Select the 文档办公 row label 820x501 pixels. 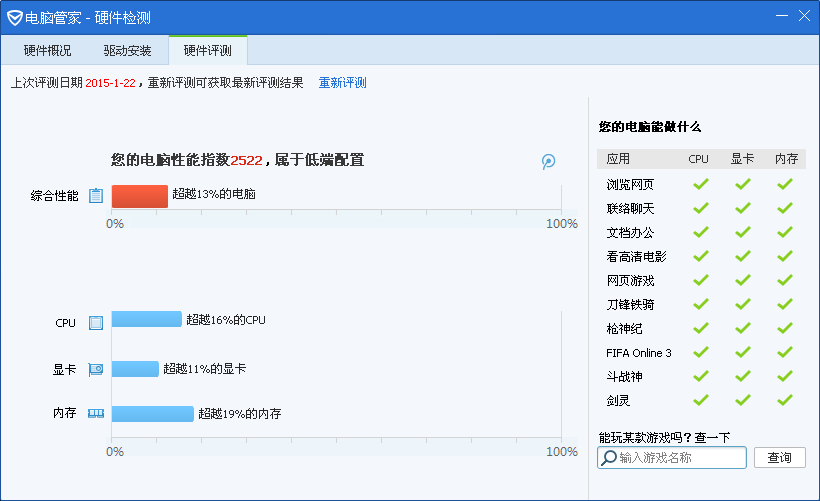[x=630, y=233]
